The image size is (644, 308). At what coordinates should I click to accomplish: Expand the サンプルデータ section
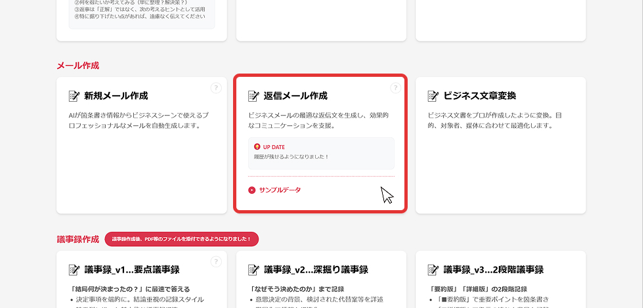click(x=280, y=190)
